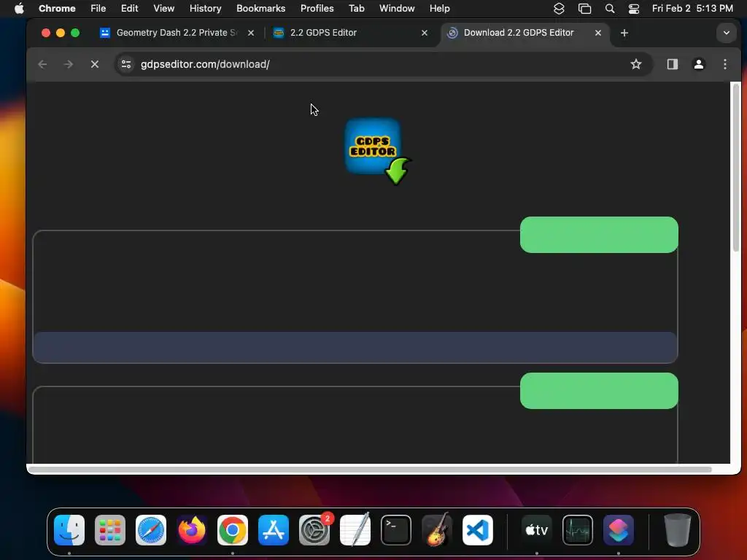Open the Profiles menu

click(317, 9)
